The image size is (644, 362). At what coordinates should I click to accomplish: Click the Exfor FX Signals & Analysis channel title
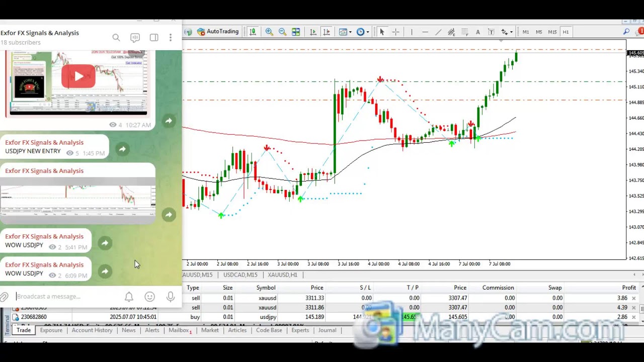click(x=40, y=33)
